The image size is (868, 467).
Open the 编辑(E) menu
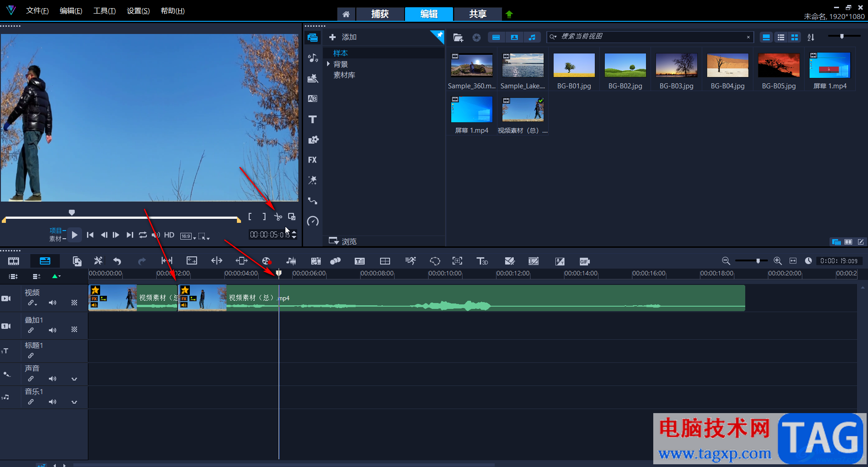71,11
